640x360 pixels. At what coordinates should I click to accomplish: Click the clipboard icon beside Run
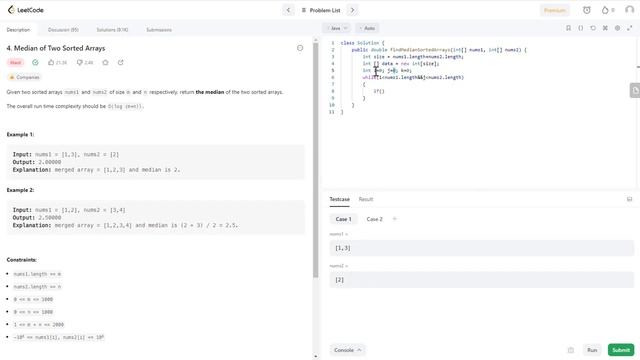tap(571, 350)
